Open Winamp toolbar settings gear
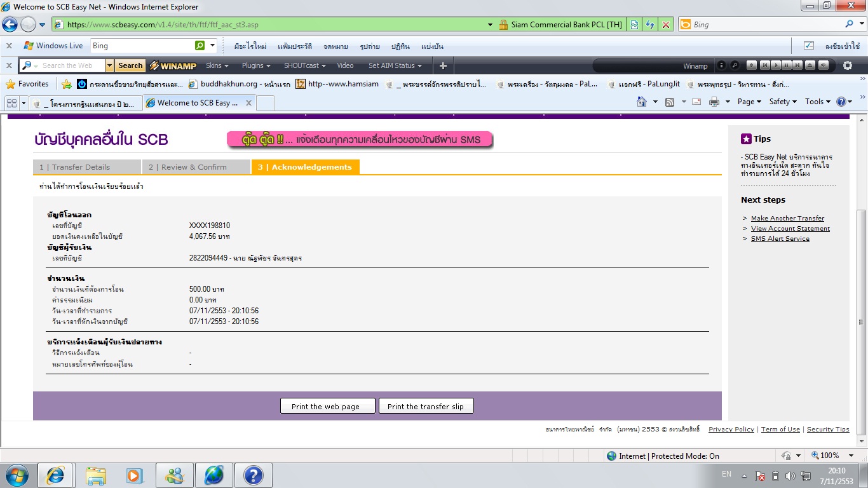 tap(848, 65)
